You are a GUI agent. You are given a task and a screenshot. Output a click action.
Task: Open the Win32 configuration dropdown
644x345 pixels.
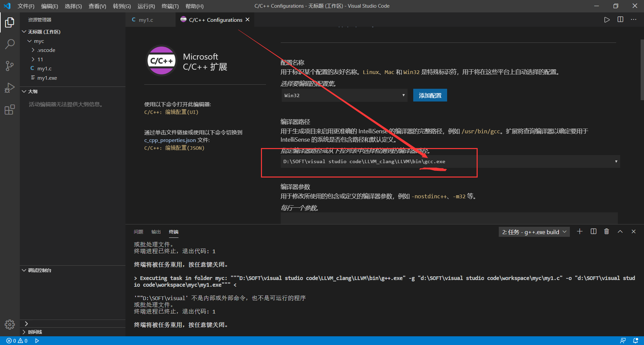pos(344,95)
